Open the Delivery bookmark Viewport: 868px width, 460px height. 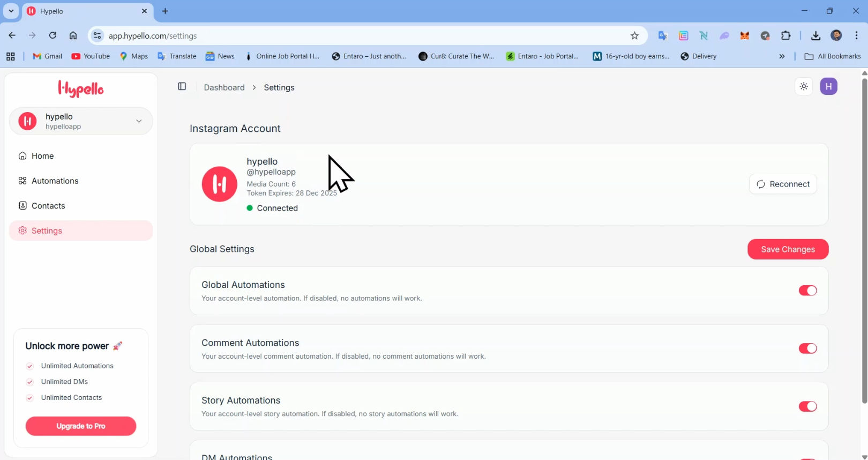coord(698,56)
